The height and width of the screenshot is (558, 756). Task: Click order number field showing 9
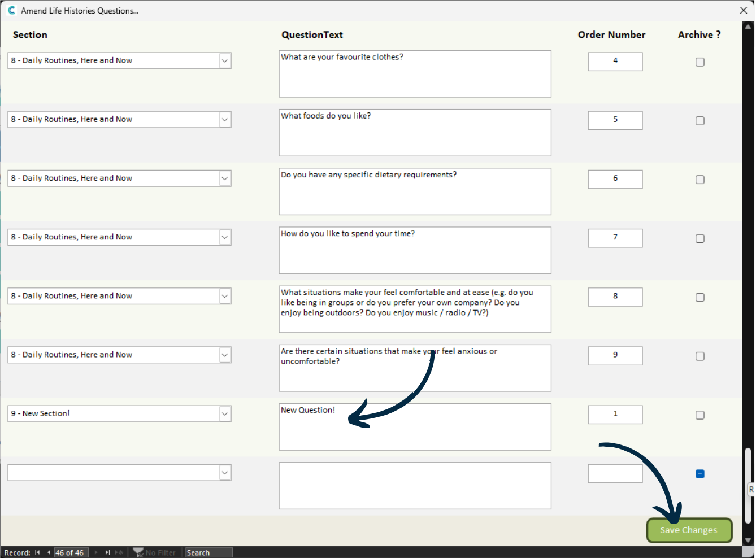[615, 356]
